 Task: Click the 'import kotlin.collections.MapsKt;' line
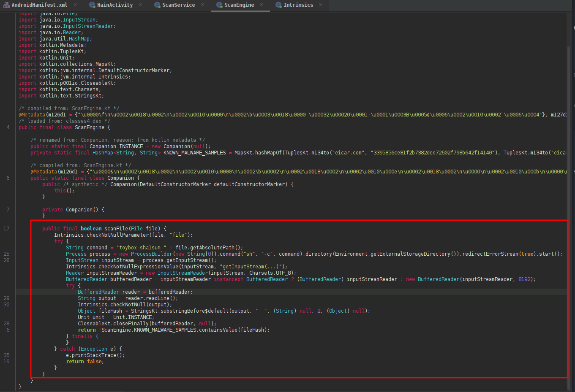click(67, 64)
